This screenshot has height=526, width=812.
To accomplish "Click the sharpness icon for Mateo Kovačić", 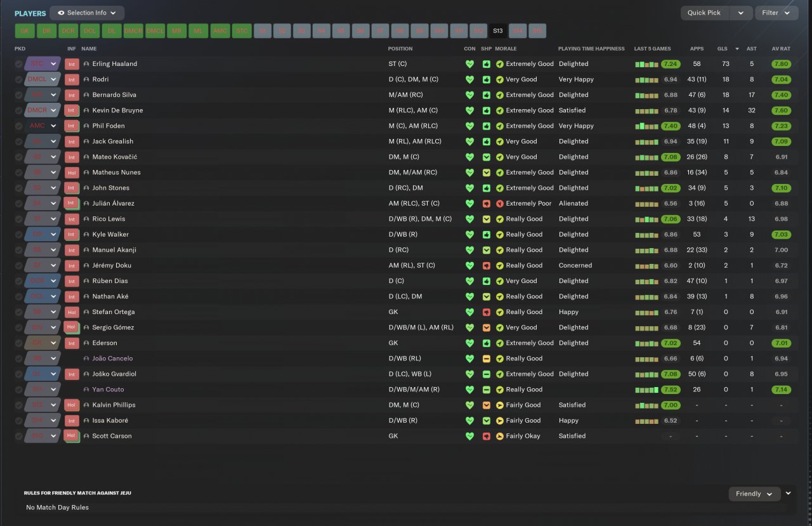I will tap(486, 157).
